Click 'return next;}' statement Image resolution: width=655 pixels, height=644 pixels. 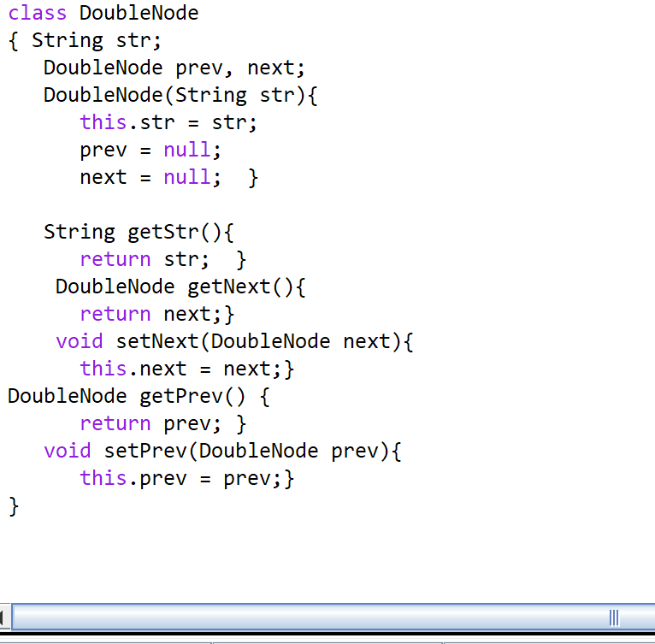tap(157, 314)
